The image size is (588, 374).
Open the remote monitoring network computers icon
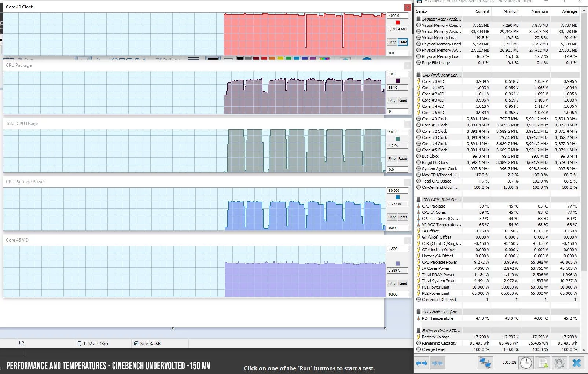coord(485,363)
